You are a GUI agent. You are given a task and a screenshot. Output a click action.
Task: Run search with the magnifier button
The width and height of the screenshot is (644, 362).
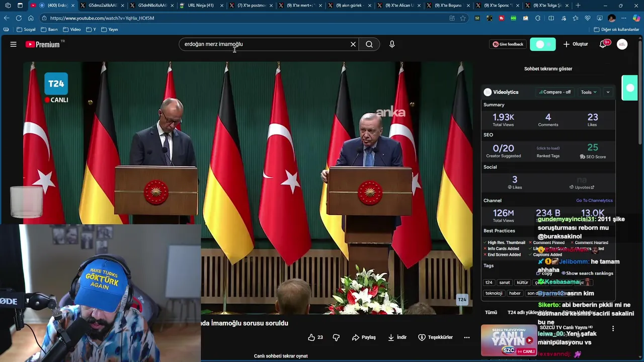click(369, 44)
